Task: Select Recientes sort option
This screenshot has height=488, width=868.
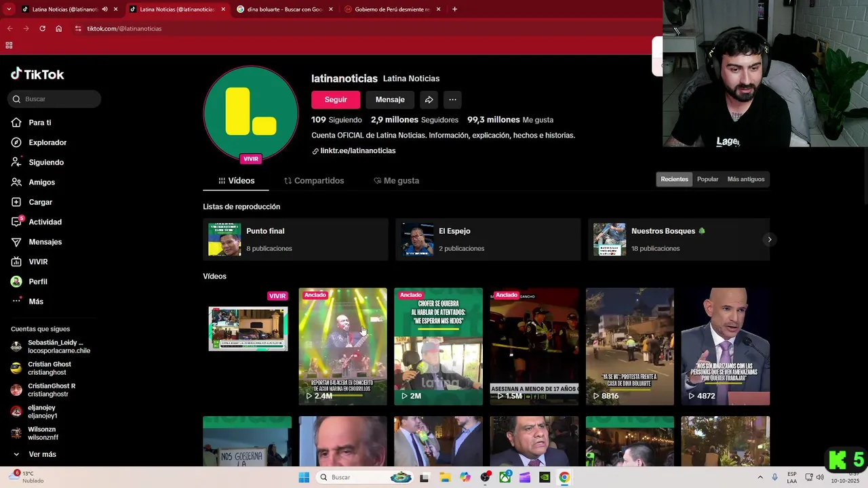Action: point(674,179)
